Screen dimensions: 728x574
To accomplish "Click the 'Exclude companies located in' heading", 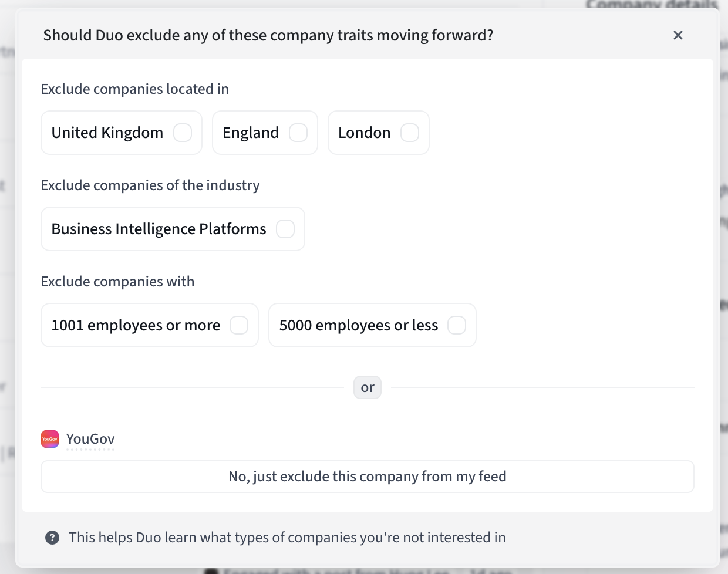I will click(x=135, y=89).
